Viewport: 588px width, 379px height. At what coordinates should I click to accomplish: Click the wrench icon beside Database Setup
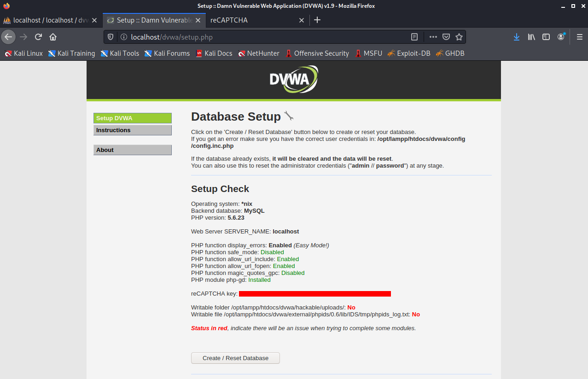289,116
